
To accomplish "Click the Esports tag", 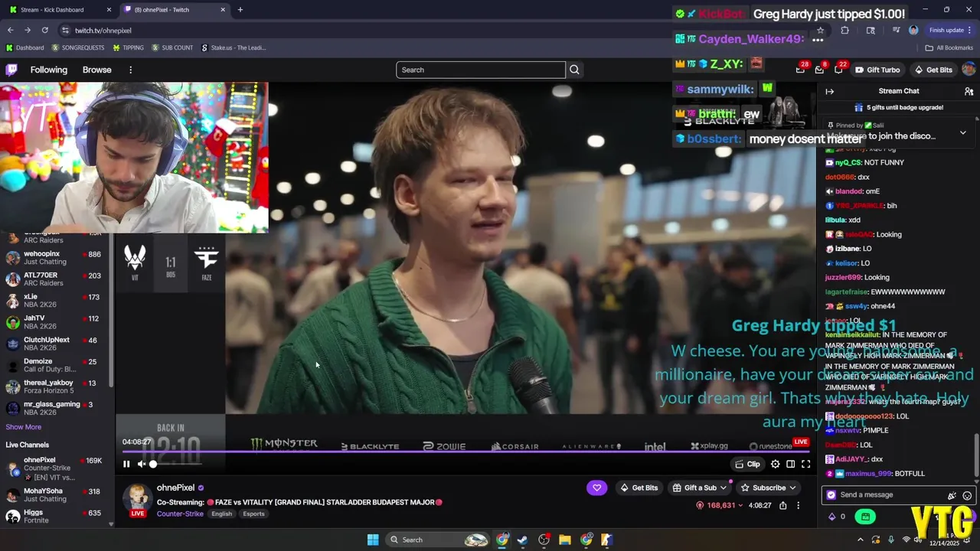I will (253, 514).
